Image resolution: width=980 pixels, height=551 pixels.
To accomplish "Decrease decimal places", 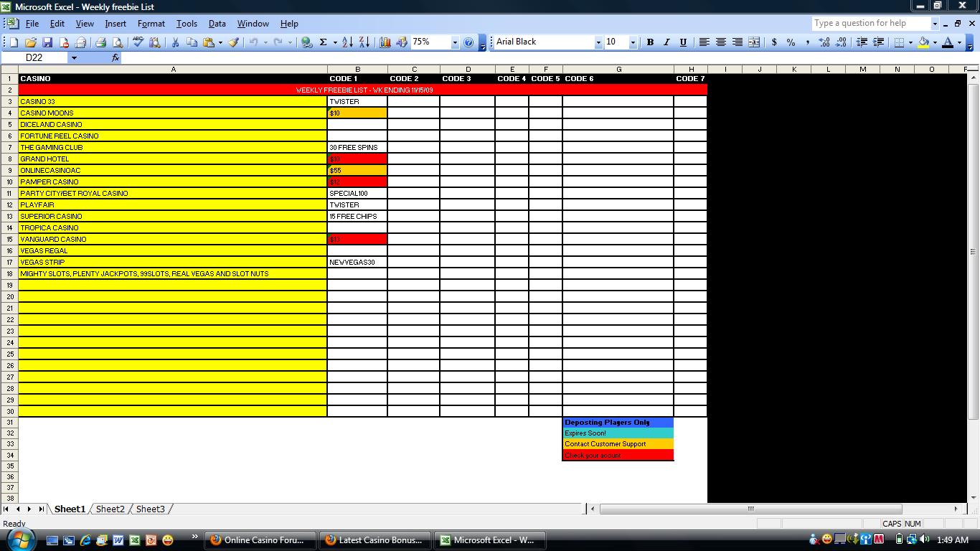I will click(842, 42).
